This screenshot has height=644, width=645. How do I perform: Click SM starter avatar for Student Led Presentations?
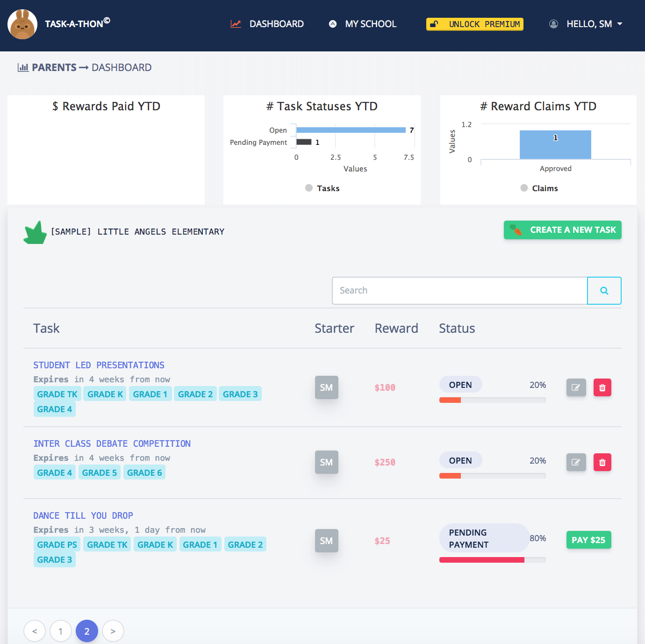click(327, 387)
